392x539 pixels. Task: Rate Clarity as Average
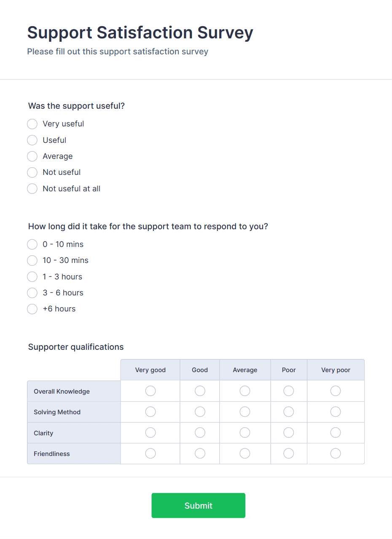244,432
